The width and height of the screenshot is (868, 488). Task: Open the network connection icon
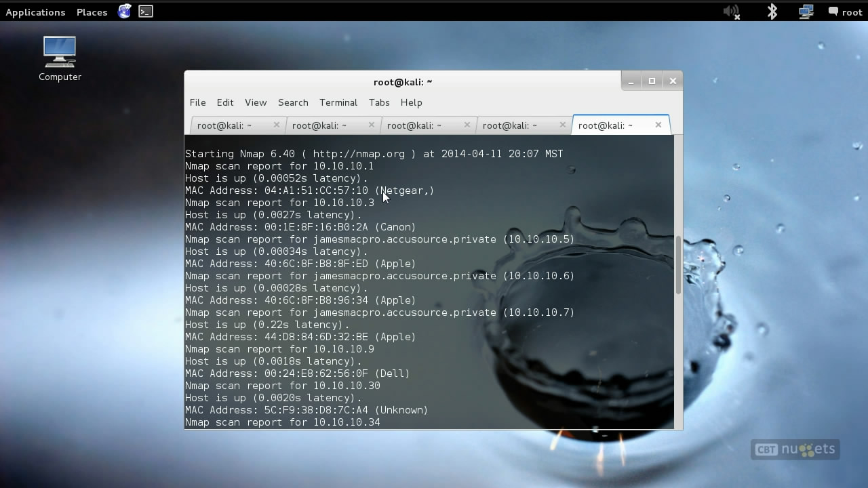(x=806, y=12)
